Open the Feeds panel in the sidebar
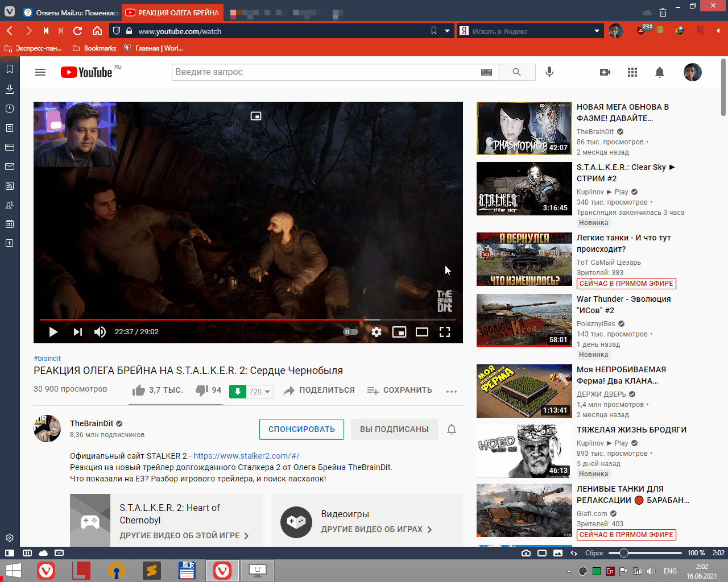Screen dimensions: 728x582 click(x=10, y=186)
